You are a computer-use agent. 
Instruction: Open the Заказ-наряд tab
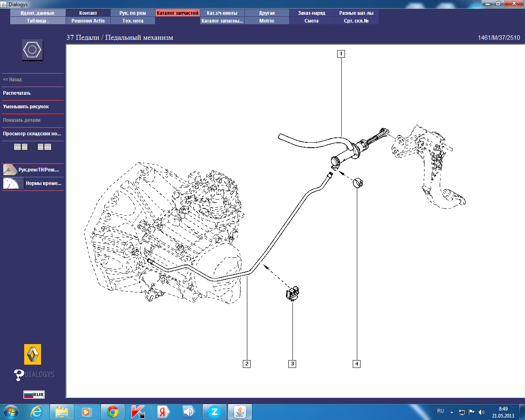312,13
